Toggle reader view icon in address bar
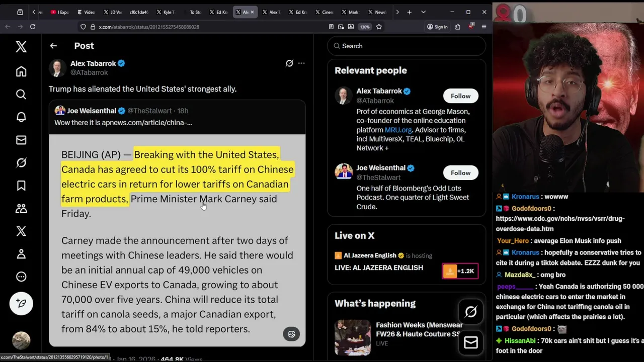Image resolution: width=644 pixels, height=362 pixels. tap(331, 27)
